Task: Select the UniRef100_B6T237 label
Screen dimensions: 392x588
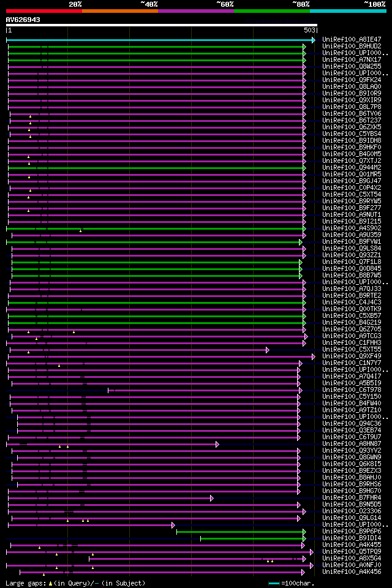Action: pyautogui.click(x=352, y=121)
